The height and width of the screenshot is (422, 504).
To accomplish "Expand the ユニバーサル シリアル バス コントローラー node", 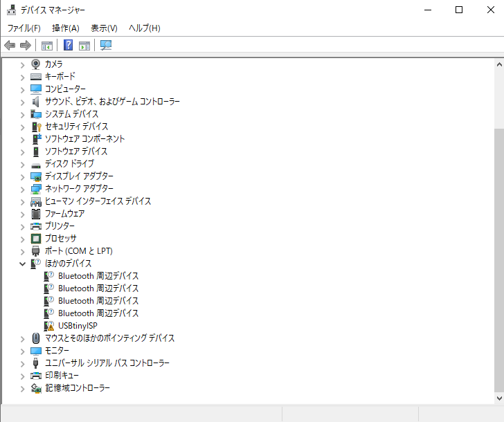I will (x=22, y=364).
